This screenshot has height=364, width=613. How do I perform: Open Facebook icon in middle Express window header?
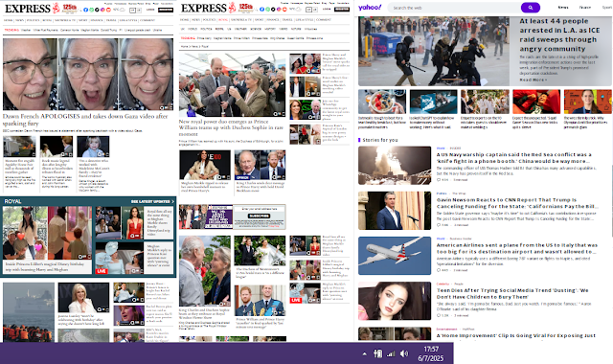click(x=261, y=10)
